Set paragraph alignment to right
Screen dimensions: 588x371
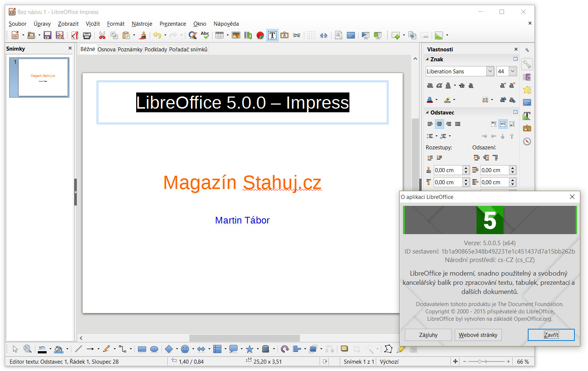pyautogui.click(x=449, y=124)
